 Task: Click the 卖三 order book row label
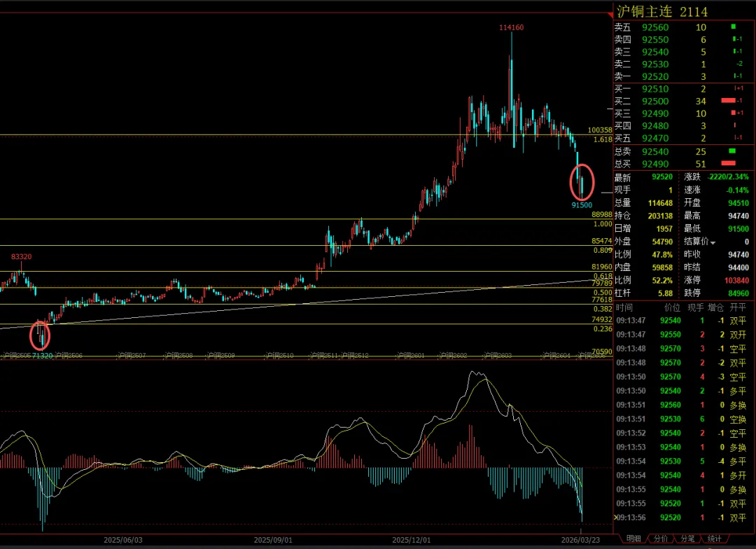click(622, 52)
